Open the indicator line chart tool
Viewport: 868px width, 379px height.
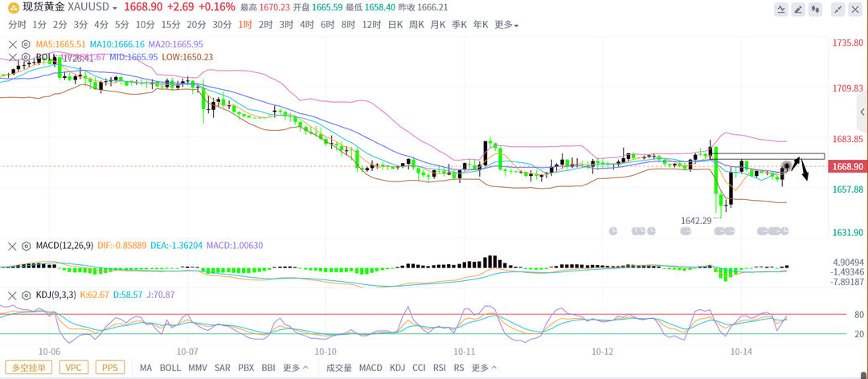coord(781,10)
